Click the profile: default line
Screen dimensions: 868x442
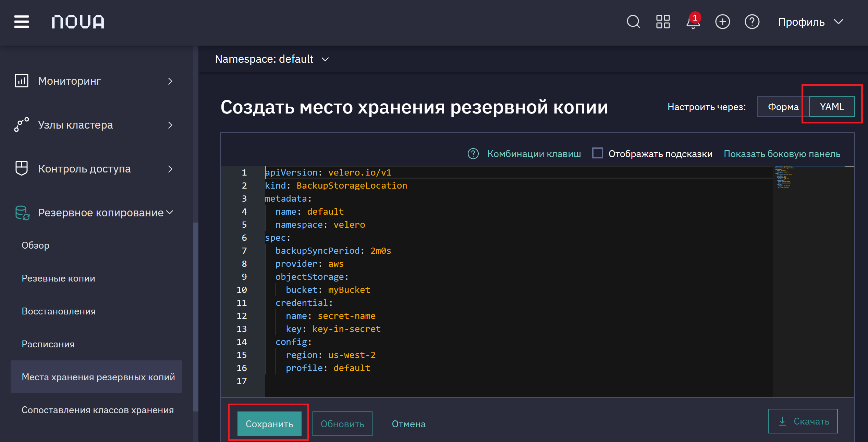(328, 368)
